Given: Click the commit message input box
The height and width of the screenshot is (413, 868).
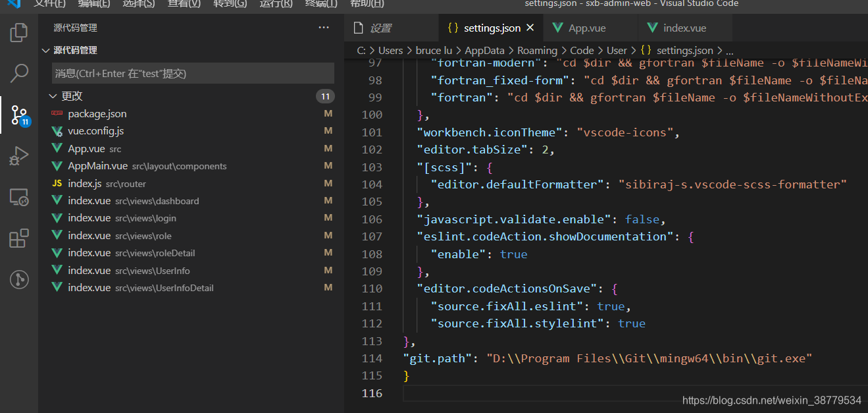Looking at the screenshot, I should pos(193,73).
